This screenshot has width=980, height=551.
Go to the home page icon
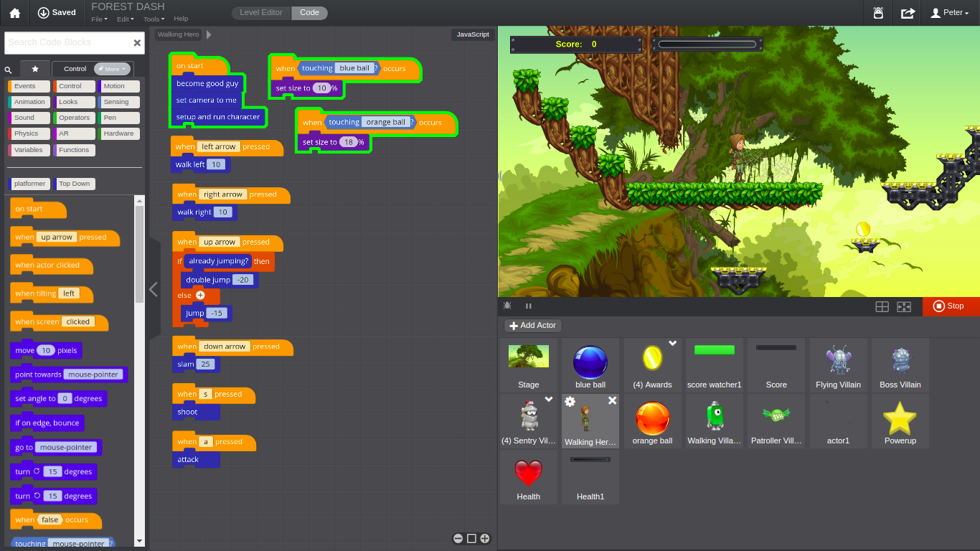pos(14,13)
